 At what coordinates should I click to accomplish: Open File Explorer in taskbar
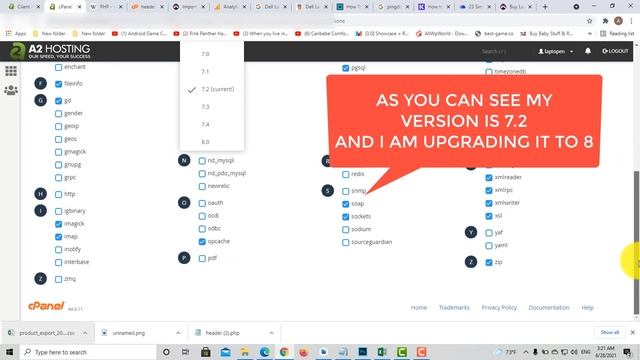[x=245, y=352]
